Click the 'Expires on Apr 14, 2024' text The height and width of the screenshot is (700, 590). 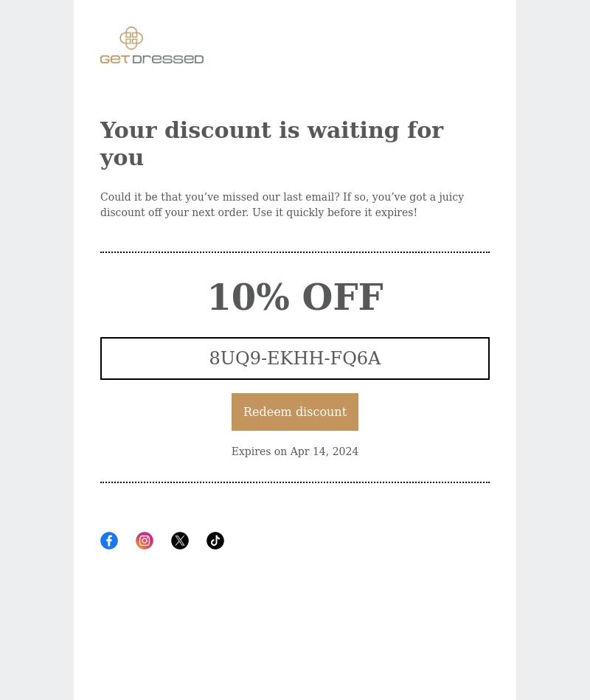click(x=294, y=451)
